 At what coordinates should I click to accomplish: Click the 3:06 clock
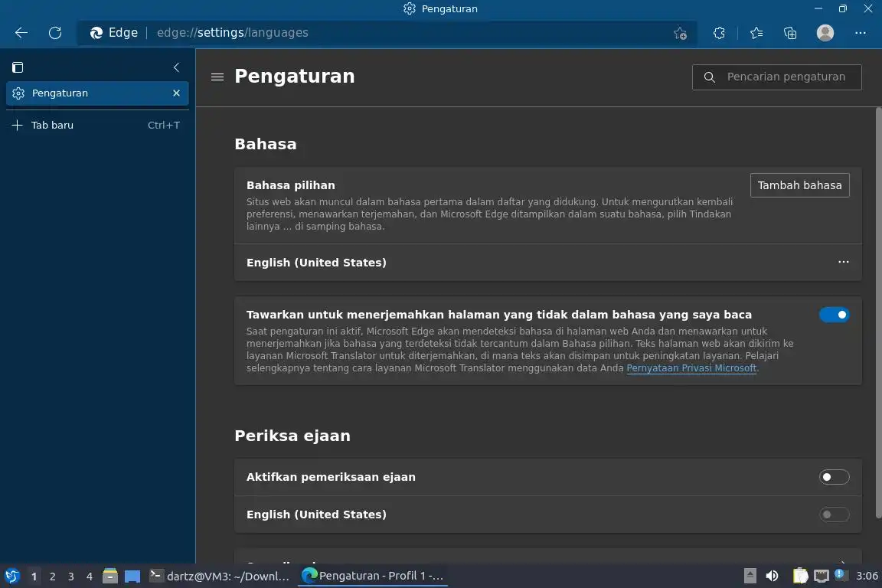click(x=867, y=577)
